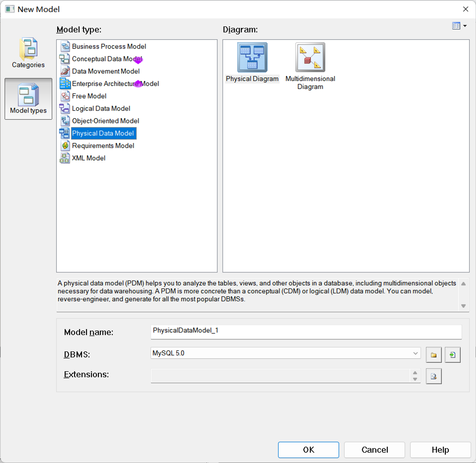Click the embed DBMS resource icon

452,355
